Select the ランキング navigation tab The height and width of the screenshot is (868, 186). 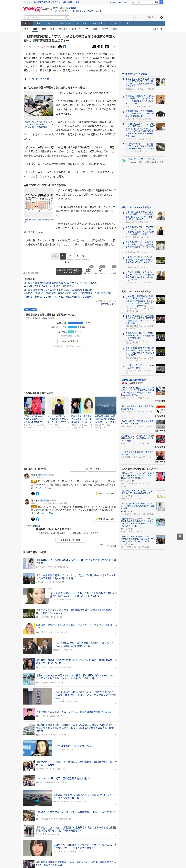tap(115, 24)
